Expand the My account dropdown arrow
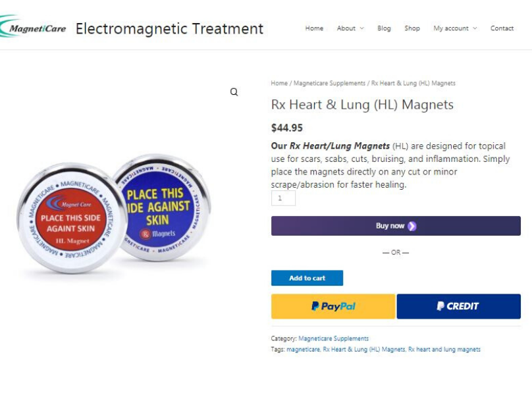This screenshot has width=532, height=399. pyautogui.click(x=475, y=28)
